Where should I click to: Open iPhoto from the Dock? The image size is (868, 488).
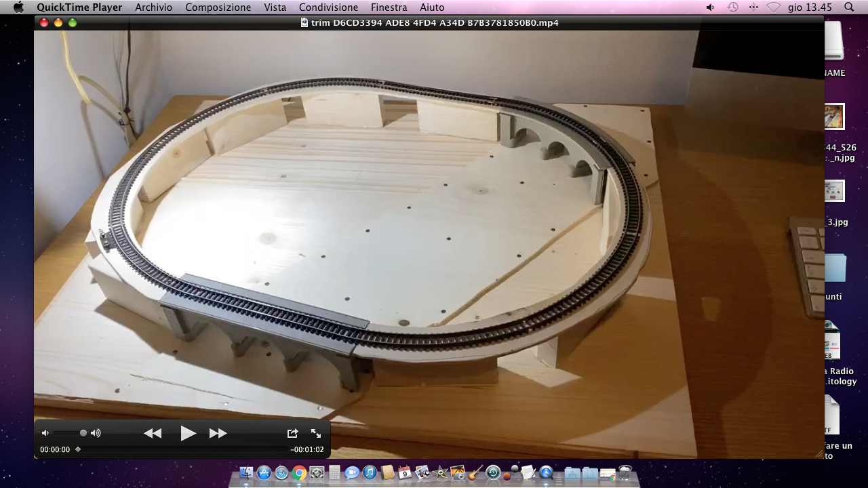[x=458, y=472]
